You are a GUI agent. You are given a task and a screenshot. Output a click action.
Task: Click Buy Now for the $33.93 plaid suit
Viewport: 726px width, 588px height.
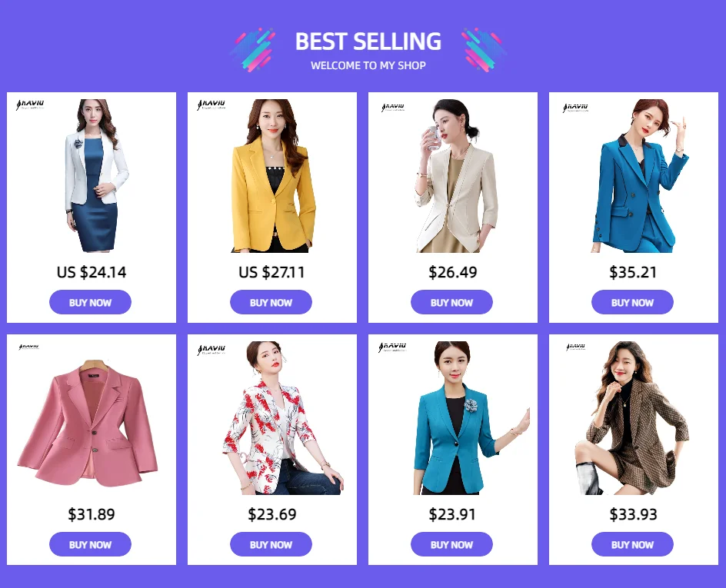pos(632,544)
